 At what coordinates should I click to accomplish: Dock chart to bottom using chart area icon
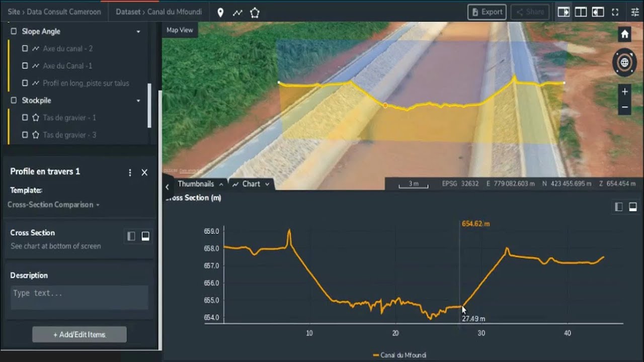633,207
